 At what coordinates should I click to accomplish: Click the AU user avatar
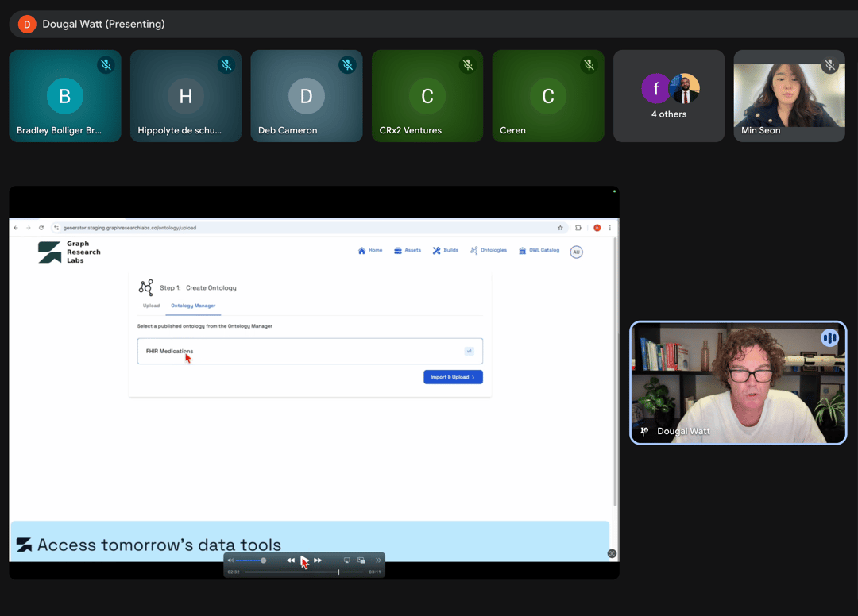click(x=576, y=252)
